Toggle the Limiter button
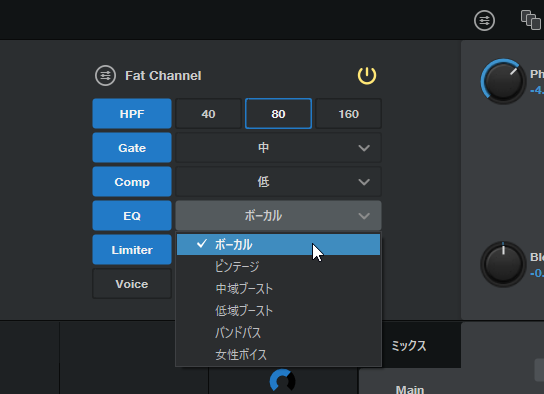 click(132, 250)
